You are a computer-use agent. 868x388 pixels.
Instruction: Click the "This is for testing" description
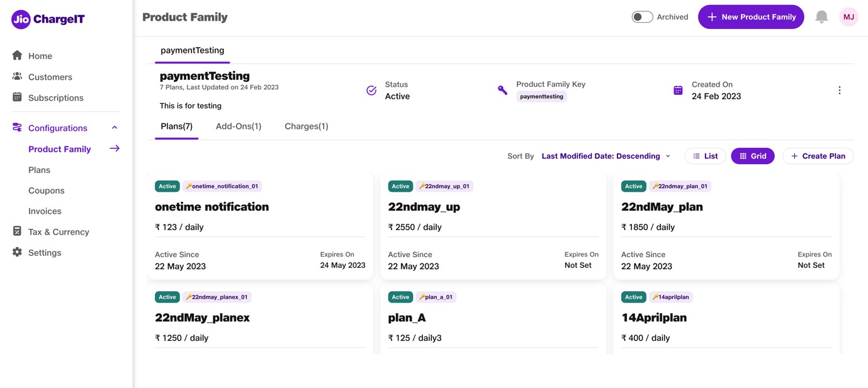tap(190, 106)
